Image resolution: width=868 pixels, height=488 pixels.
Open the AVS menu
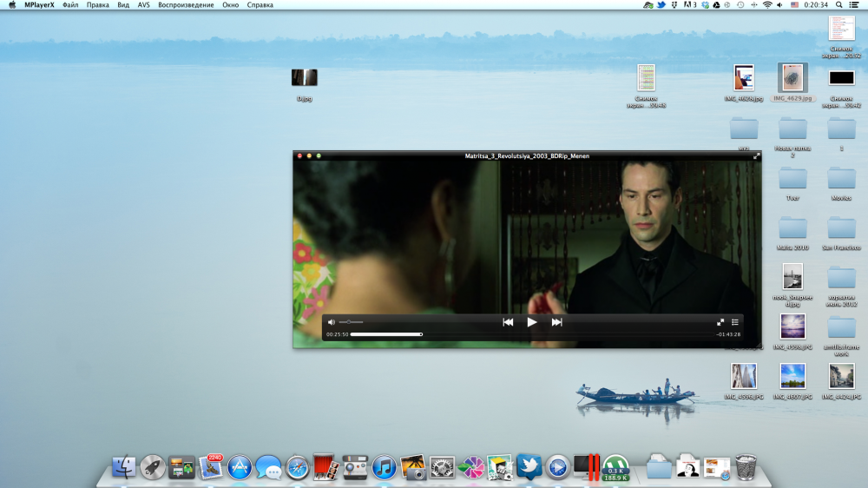pos(143,5)
